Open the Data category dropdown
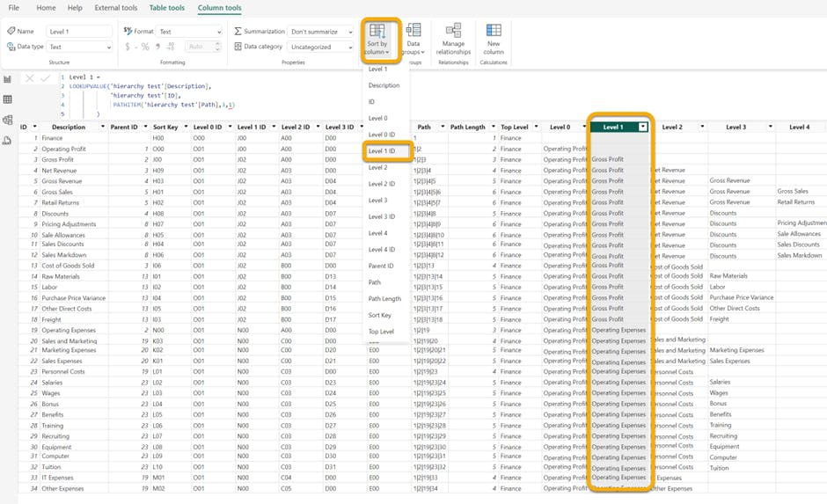827x504 pixels. (320, 47)
